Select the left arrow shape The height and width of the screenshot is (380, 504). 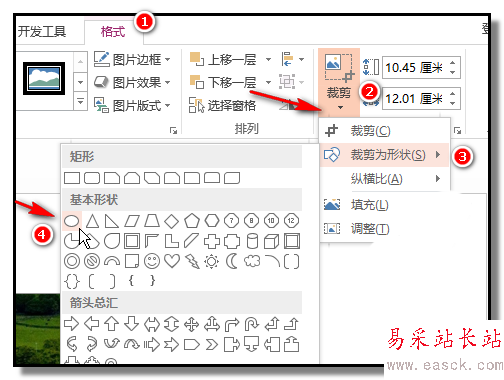click(x=92, y=324)
